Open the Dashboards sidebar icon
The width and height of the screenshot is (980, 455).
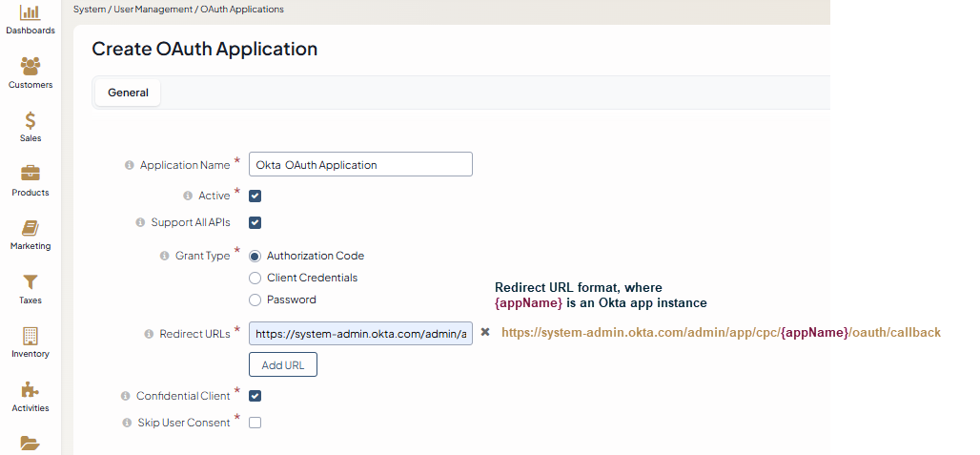(x=31, y=13)
